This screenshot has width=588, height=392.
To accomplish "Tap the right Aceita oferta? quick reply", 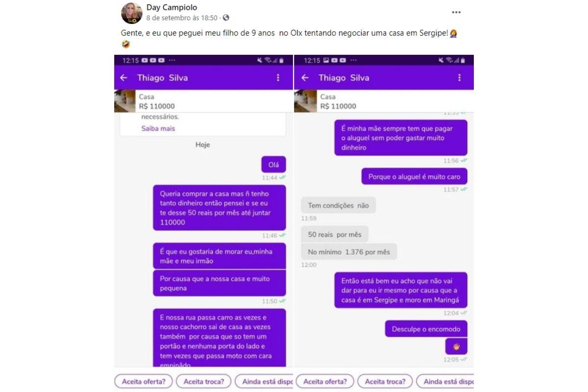I will (x=325, y=381).
